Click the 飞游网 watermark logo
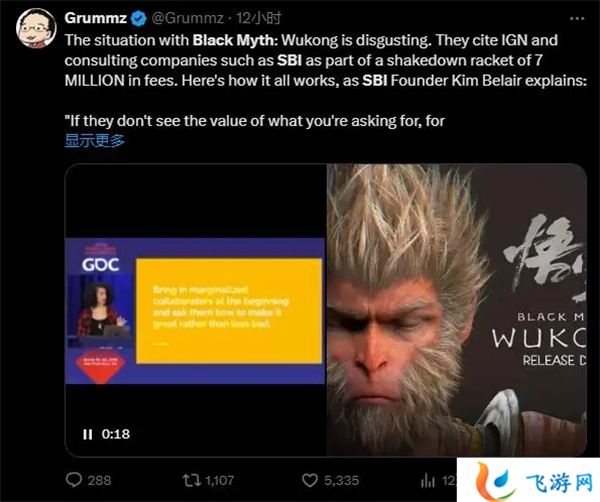 pyautogui.click(x=528, y=480)
